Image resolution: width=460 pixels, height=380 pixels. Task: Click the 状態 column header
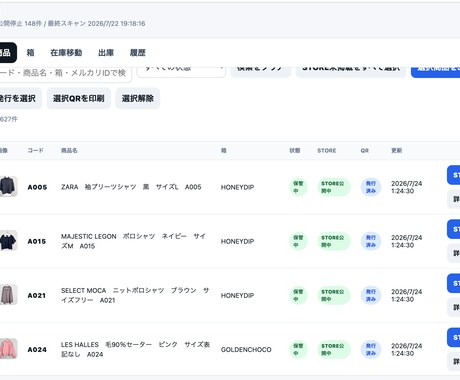pyautogui.click(x=295, y=150)
